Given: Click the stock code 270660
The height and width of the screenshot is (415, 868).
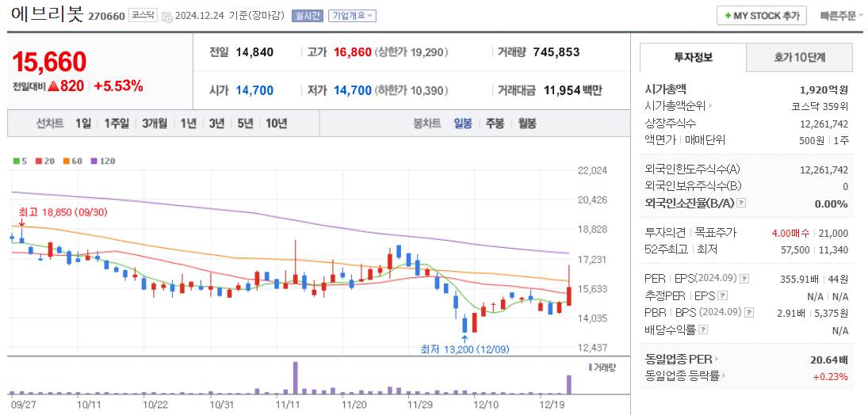Looking at the screenshot, I should (106, 16).
